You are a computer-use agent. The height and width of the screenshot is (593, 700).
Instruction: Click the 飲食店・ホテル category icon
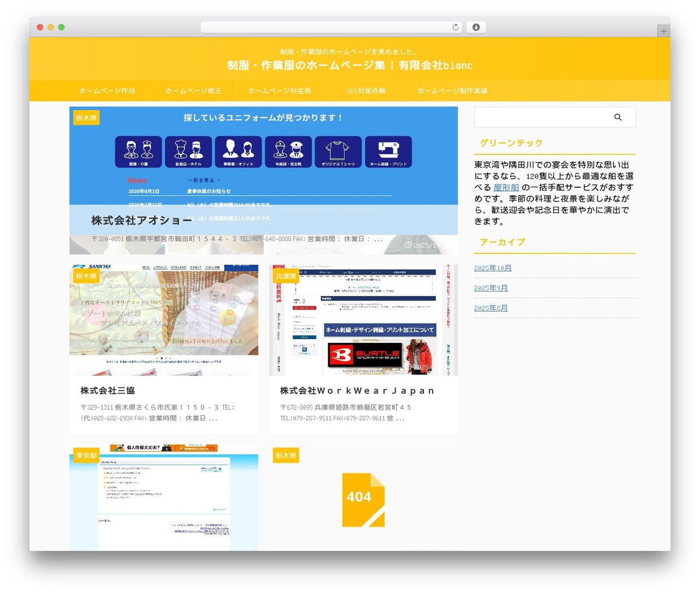coord(188,152)
